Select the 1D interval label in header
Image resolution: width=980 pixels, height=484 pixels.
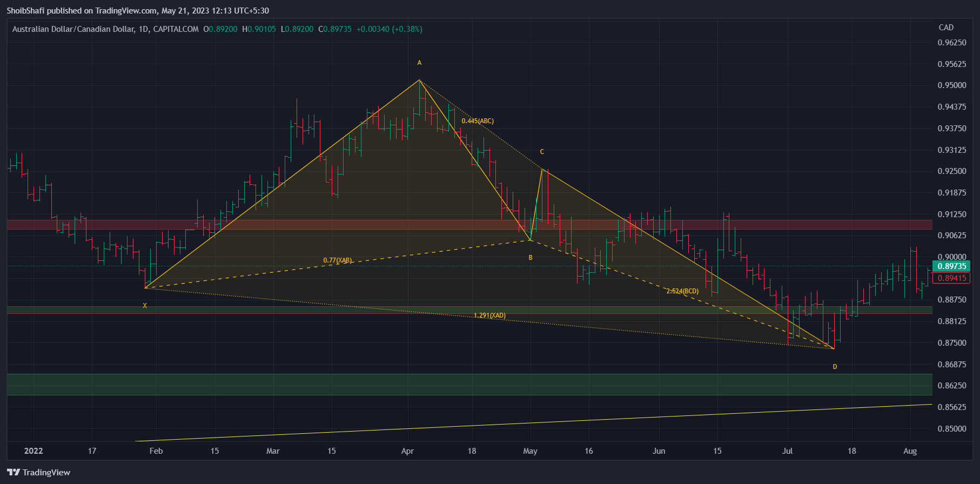tap(144, 29)
